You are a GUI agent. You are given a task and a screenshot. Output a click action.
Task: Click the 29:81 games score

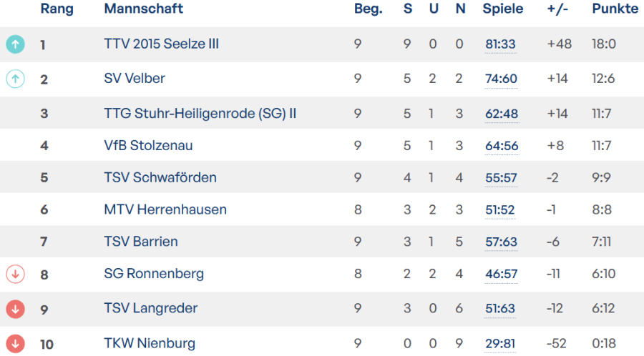(500, 343)
